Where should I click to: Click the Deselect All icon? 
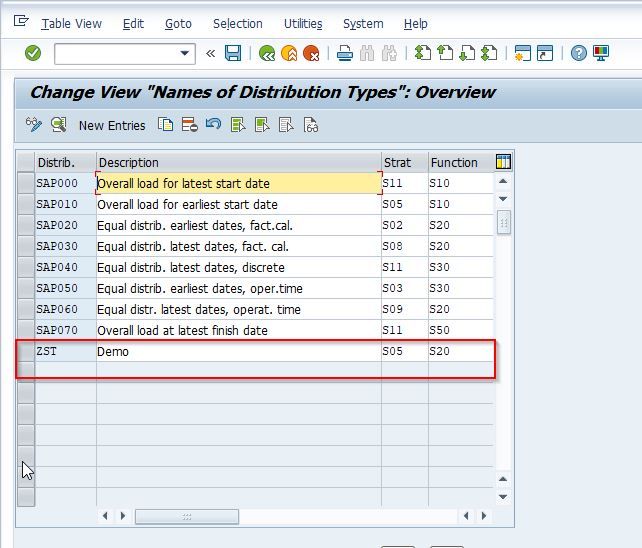pos(286,125)
